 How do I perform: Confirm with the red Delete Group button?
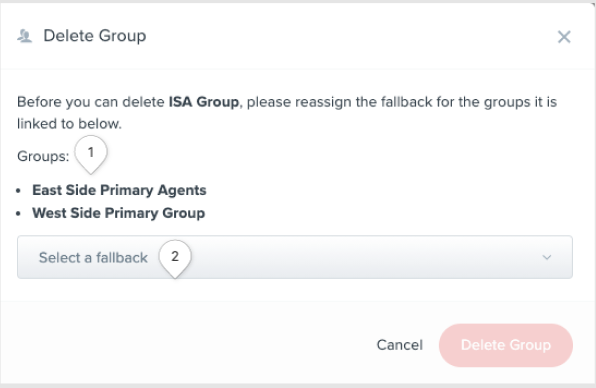point(506,345)
